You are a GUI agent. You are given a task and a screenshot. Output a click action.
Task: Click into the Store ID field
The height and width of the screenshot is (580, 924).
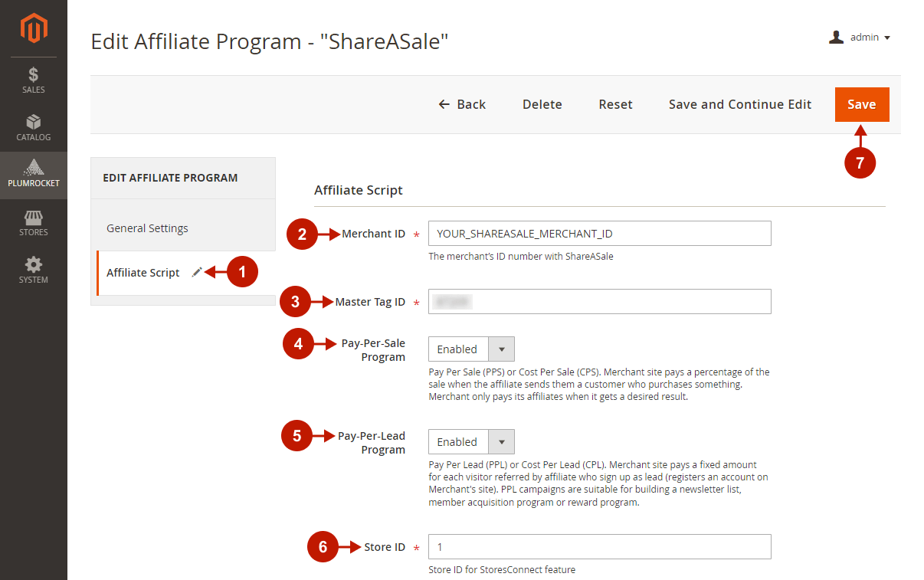click(x=599, y=547)
